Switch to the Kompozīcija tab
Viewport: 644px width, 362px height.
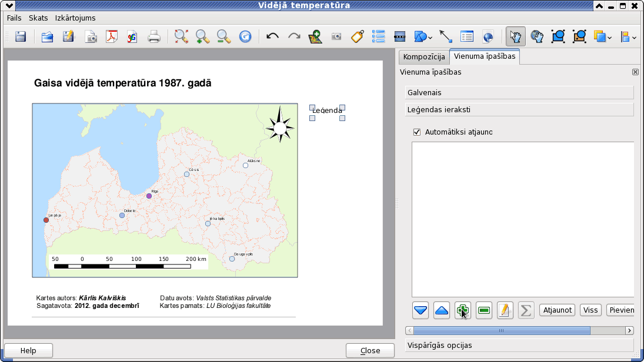(424, 56)
